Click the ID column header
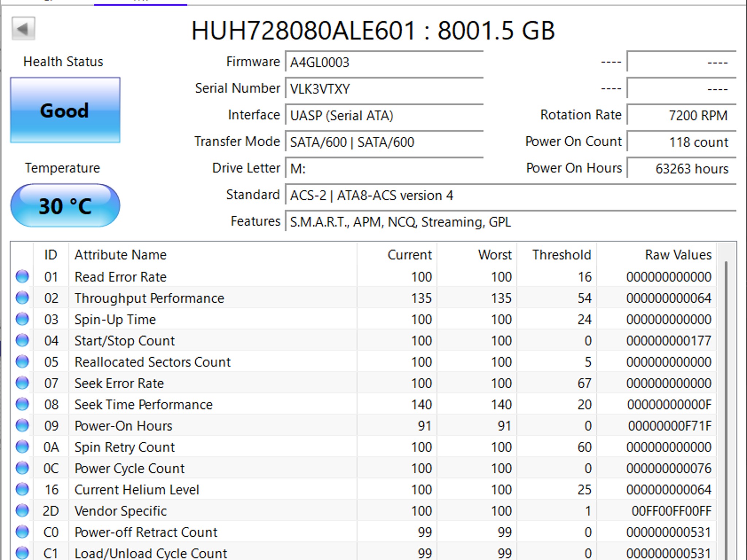 coord(51,255)
